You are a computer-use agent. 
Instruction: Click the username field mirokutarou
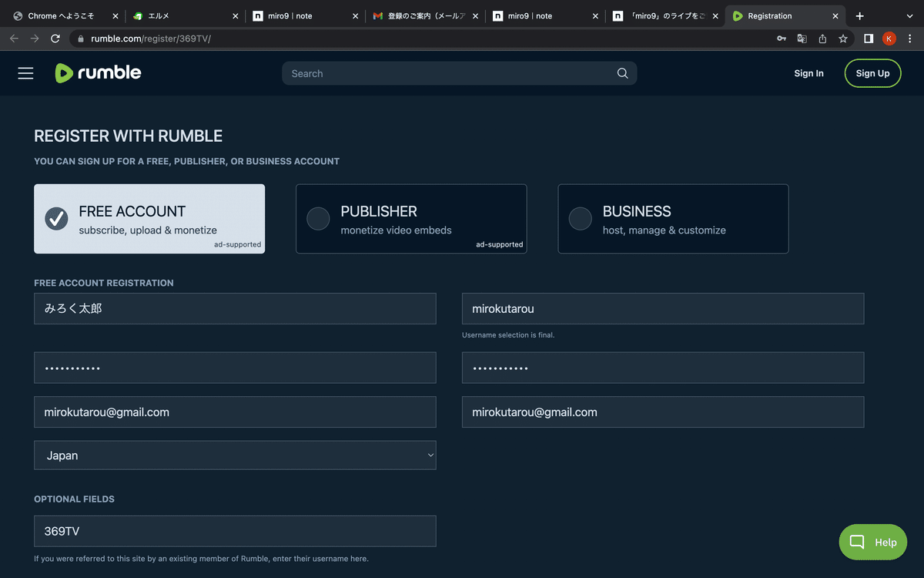coord(663,308)
